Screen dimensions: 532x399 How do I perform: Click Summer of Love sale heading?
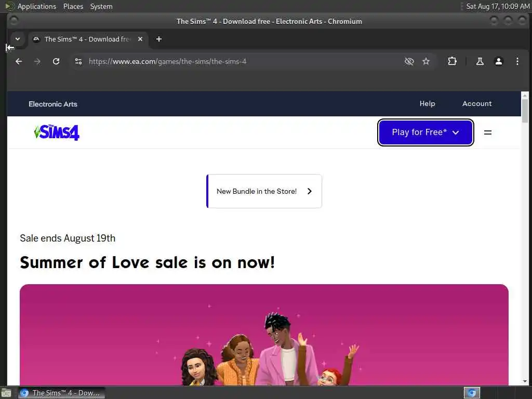point(147,262)
